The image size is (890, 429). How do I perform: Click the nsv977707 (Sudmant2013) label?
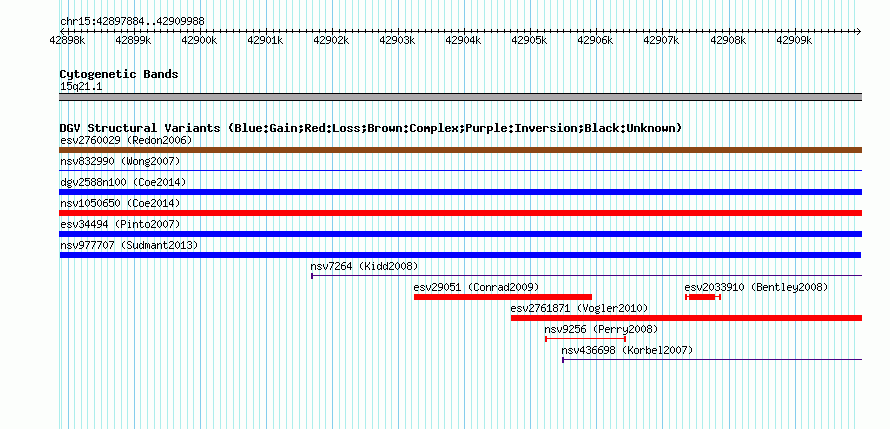129,245
